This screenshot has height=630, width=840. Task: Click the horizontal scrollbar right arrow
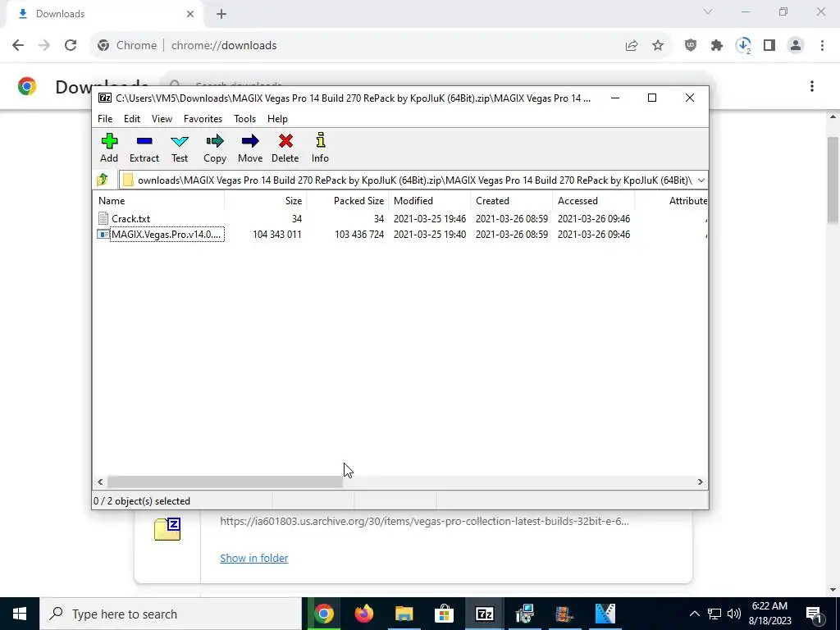point(701,482)
